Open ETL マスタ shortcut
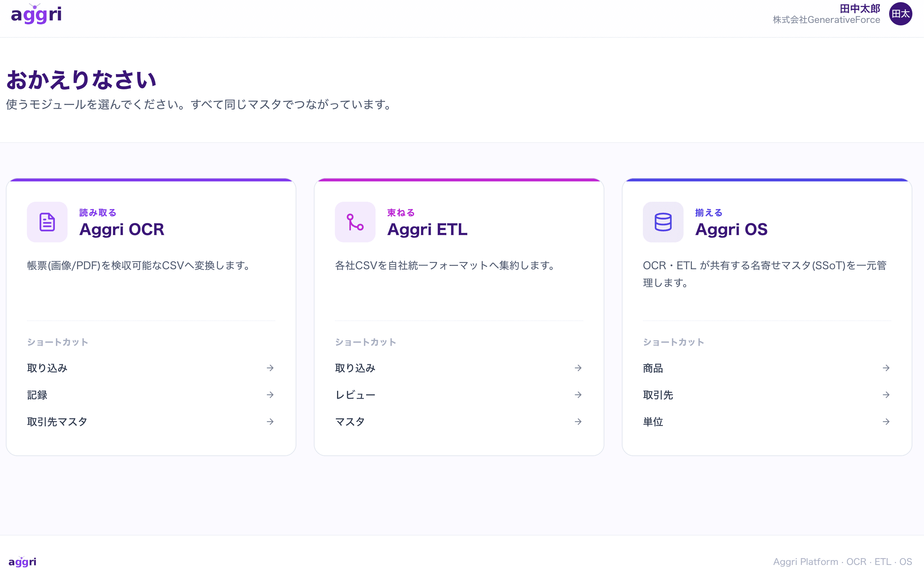 point(459,422)
